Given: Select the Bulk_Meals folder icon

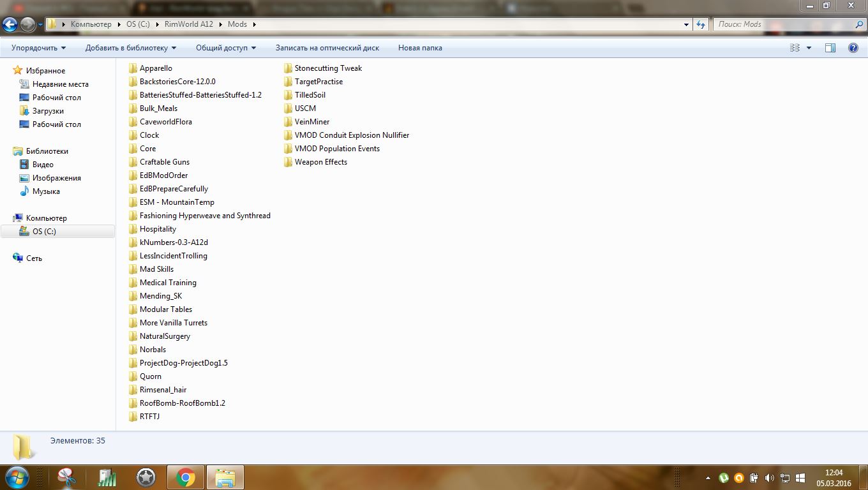Looking at the screenshot, I should 133,108.
